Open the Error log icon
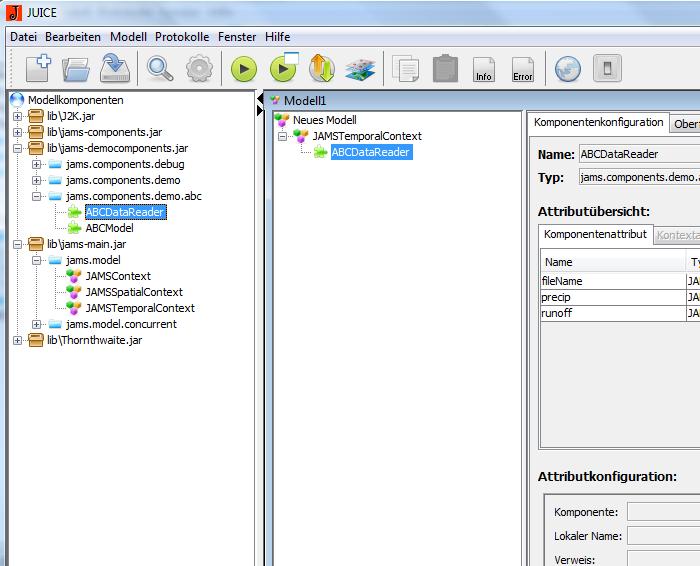The width and height of the screenshot is (700, 566). pyautogui.click(x=522, y=69)
